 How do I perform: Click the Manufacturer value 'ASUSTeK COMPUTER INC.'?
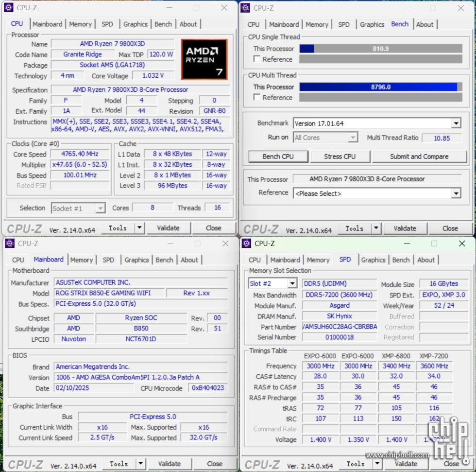pos(141,282)
